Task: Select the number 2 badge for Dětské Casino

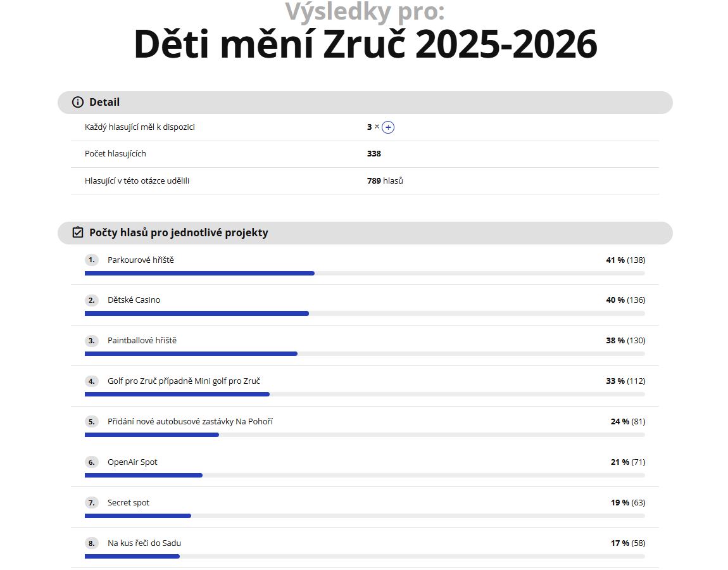Action: (x=91, y=300)
